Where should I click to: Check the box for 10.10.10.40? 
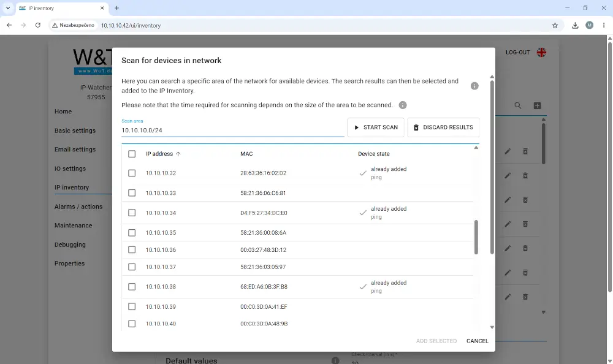pyautogui.click(x=132, y=324)
